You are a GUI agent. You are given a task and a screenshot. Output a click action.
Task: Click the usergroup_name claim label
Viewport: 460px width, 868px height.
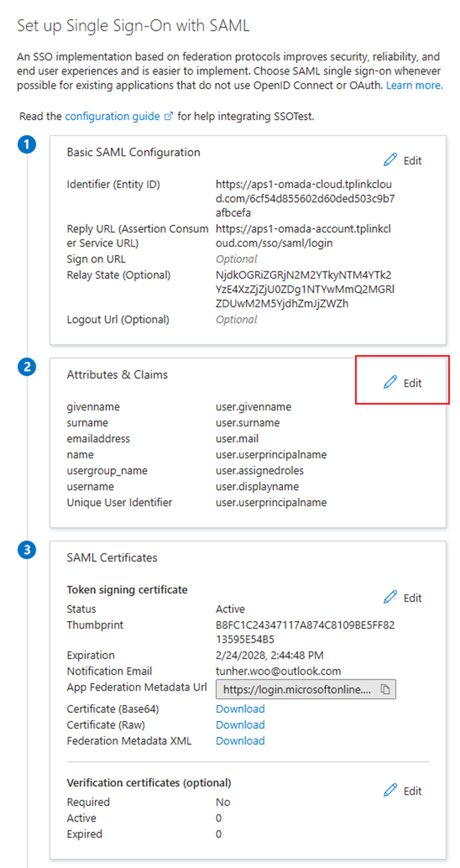coord(107,471)
